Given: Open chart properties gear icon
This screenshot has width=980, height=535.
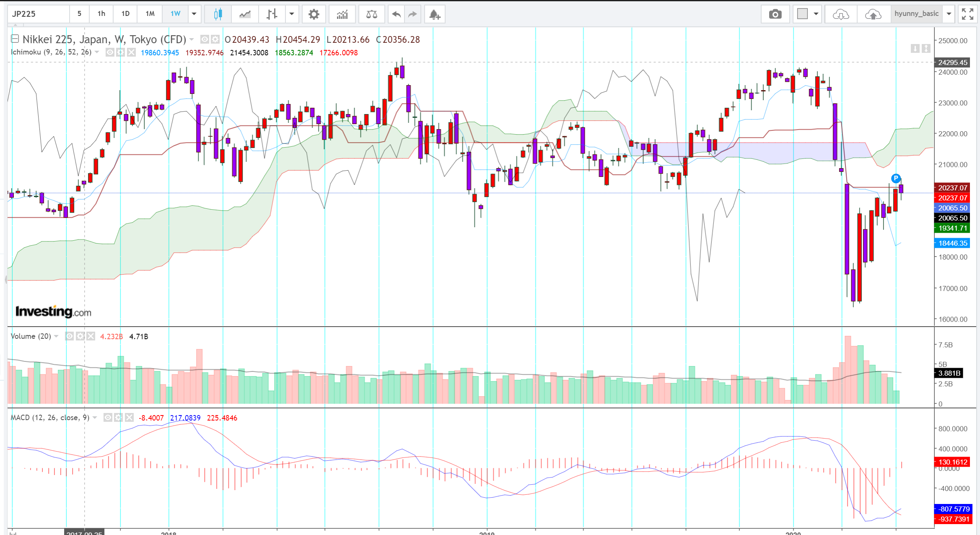Looking at the screenshot, I should (x=314, y=14).
